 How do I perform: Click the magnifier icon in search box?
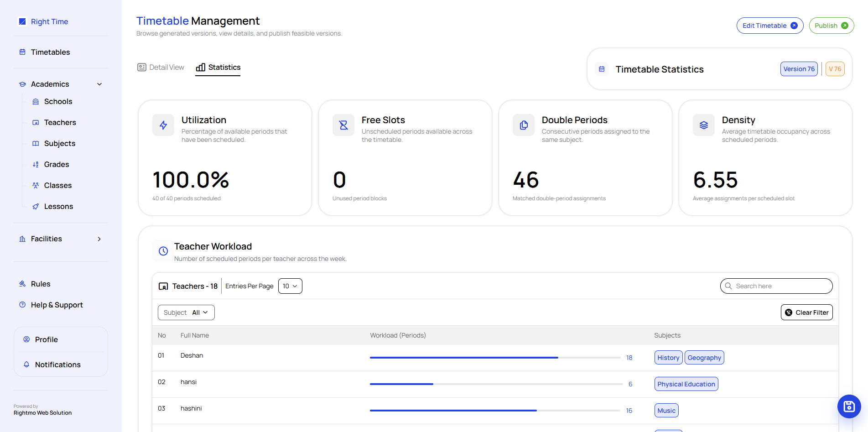pyautogui.click(x=728, y=286)
